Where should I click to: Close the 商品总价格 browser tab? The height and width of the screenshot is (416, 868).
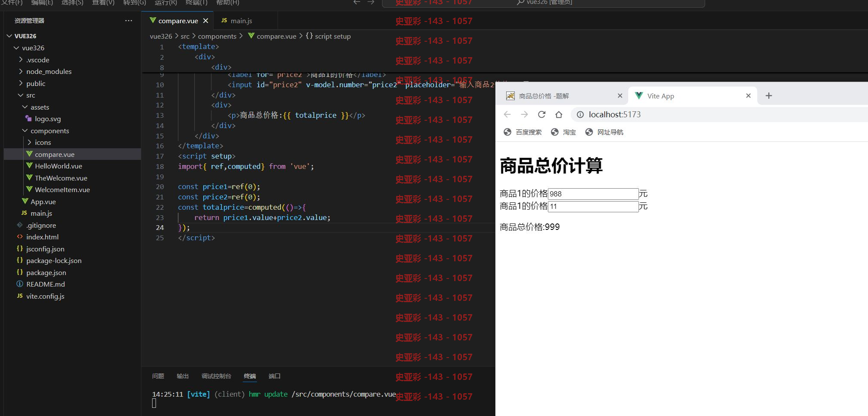click(x=620, y=96)
